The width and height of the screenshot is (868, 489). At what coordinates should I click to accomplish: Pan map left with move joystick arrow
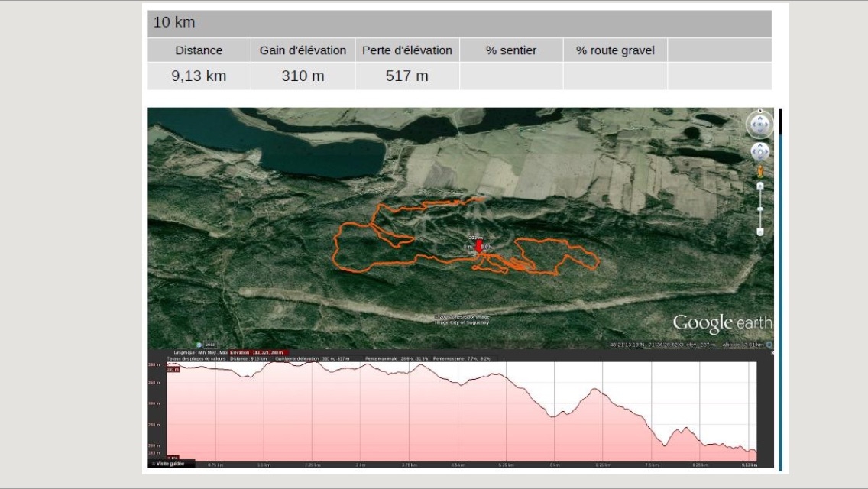click(753, 151)
